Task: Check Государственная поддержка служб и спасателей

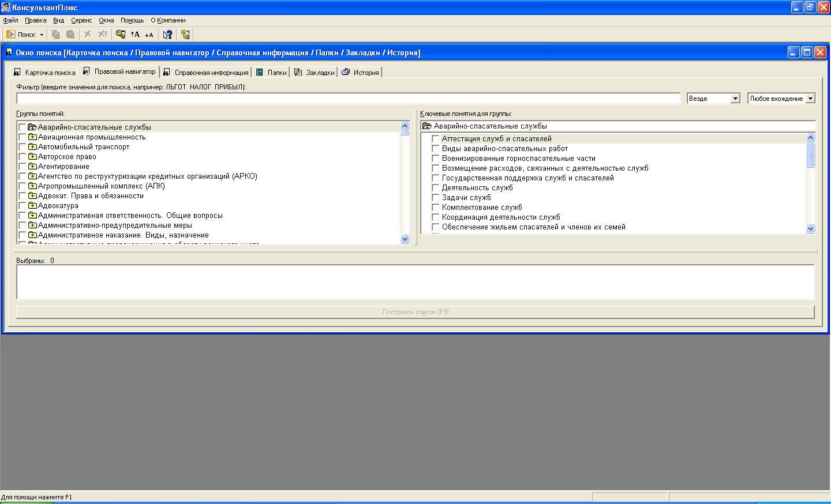Action: [436, 178]
